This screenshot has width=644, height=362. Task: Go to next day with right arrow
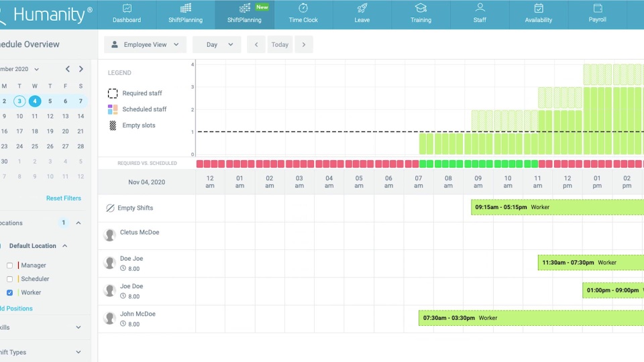(x=304, y=45)
